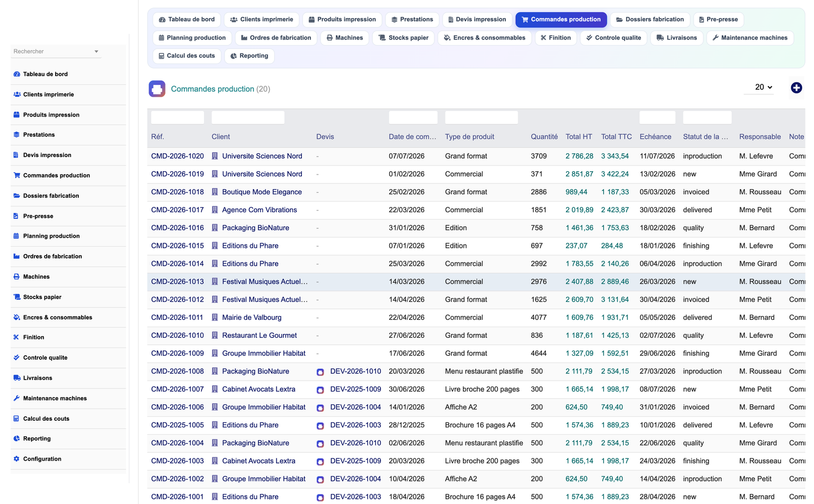Click the Stocks papier sidebar scroll icon
Viewport: 814px width, 504px height.
pyautogui.click(x=17, y=297)
